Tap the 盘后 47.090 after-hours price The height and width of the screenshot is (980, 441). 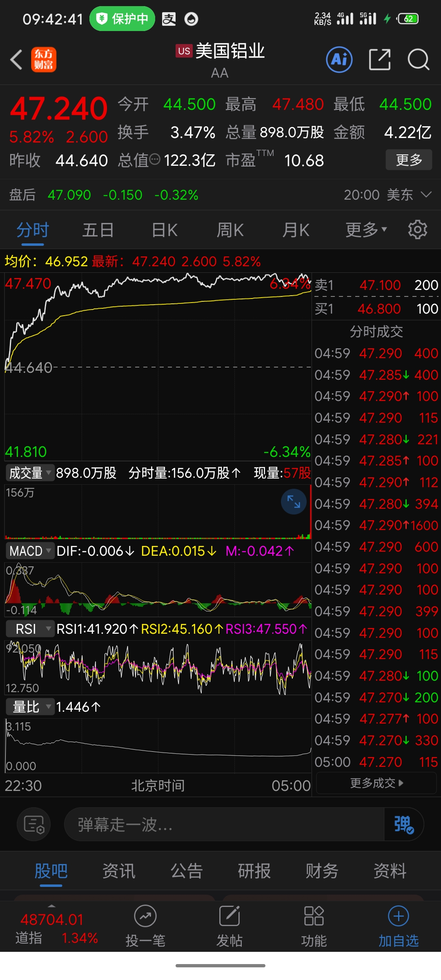coord(69,195)
